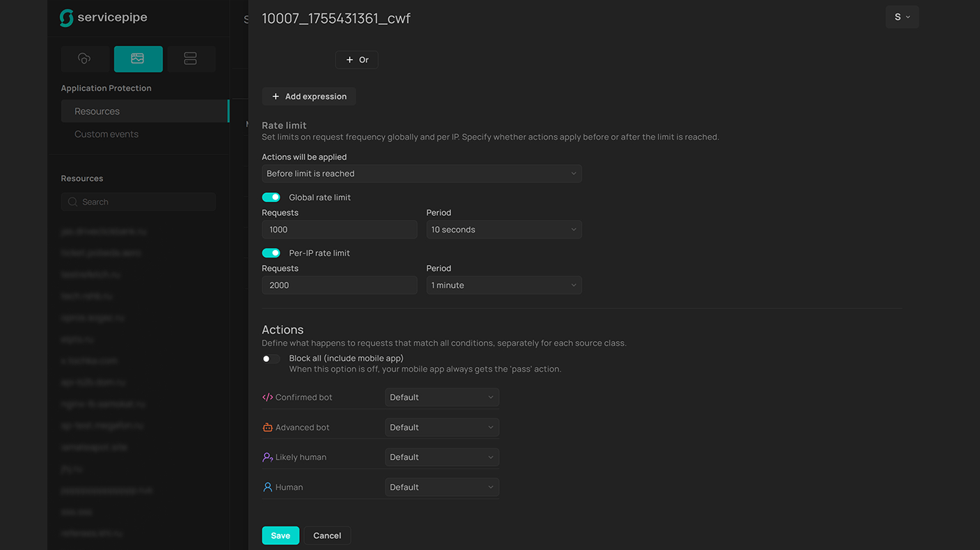The width and height of the screenshot is (980, 550).
Task: Turn off the Per-IP rate limit toggle
Action: coord(271,253)
